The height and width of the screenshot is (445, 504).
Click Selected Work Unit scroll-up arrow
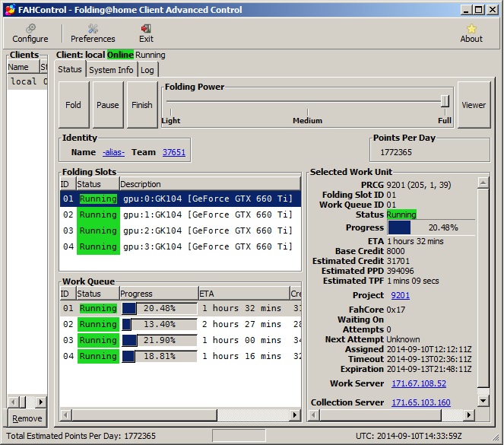click(x=483, y=183)
